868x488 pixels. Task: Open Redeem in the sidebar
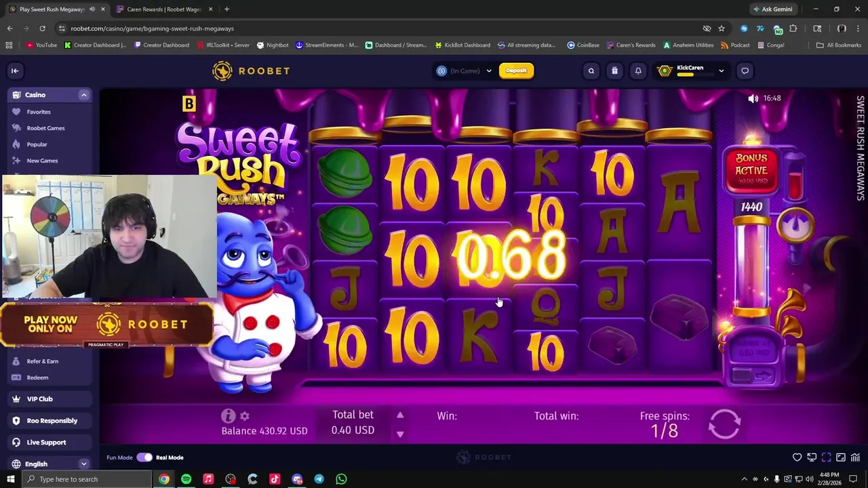(37, 378)
